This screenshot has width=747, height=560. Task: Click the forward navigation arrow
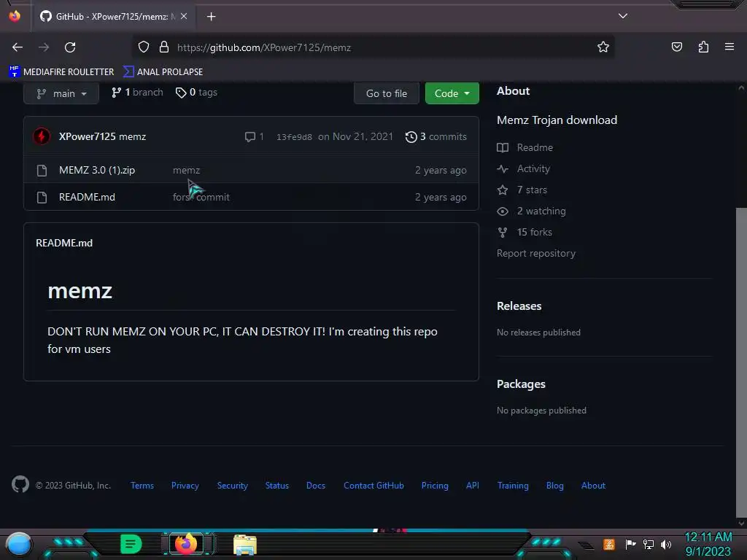[x=44, y=47]
